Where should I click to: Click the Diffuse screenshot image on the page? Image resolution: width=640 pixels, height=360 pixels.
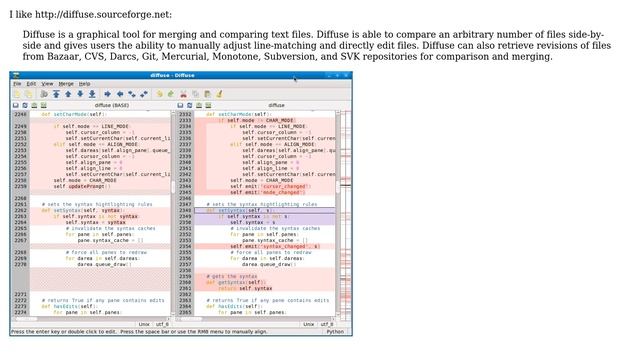click(181, 204)
